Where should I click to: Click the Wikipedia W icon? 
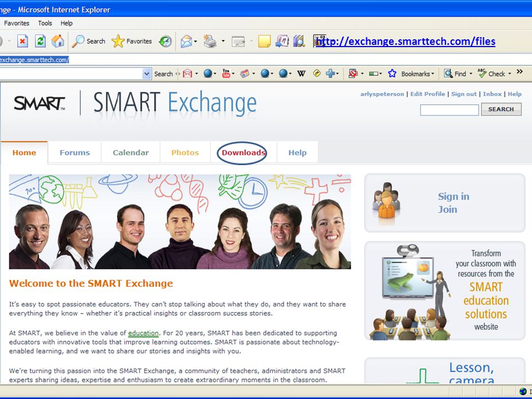tap(301, 73)
